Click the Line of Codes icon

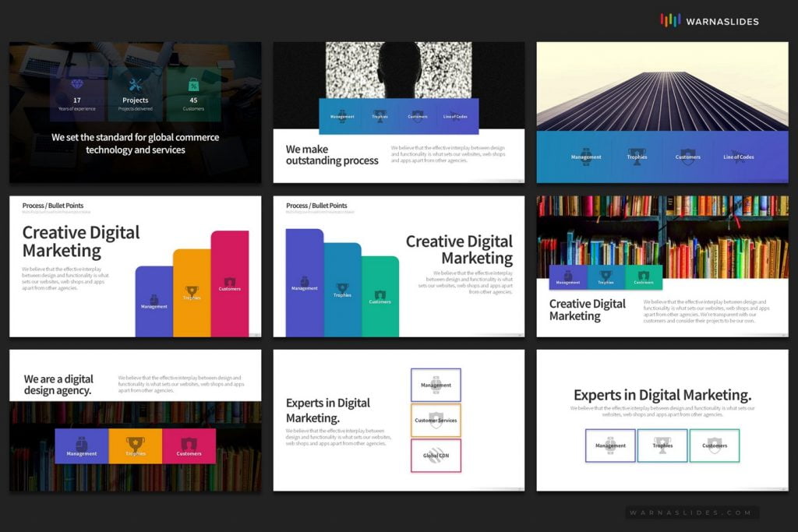pos(738,154)
